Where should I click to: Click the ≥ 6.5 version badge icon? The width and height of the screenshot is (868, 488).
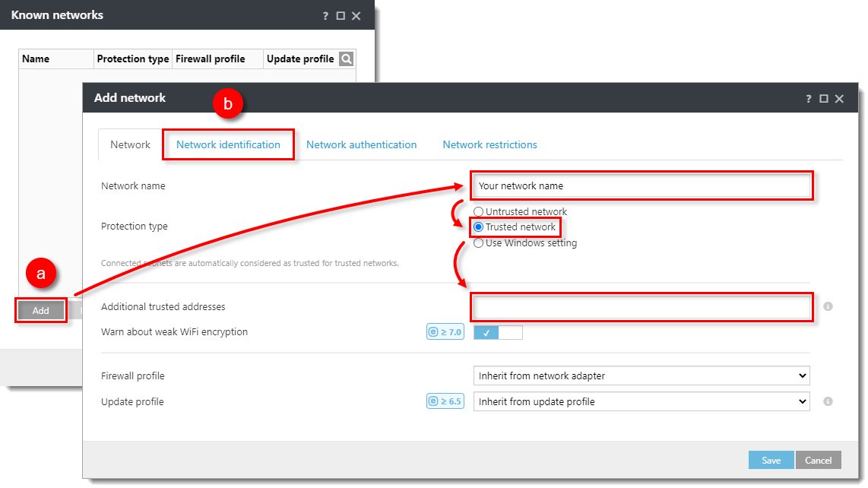(445, 401)
